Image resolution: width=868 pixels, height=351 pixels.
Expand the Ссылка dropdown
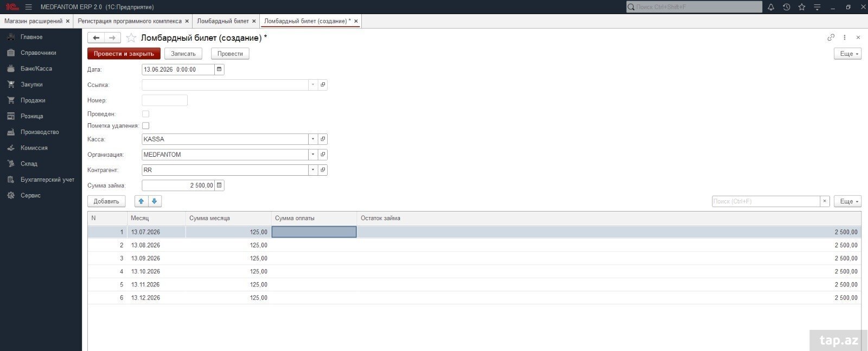[x=313, y=85]
